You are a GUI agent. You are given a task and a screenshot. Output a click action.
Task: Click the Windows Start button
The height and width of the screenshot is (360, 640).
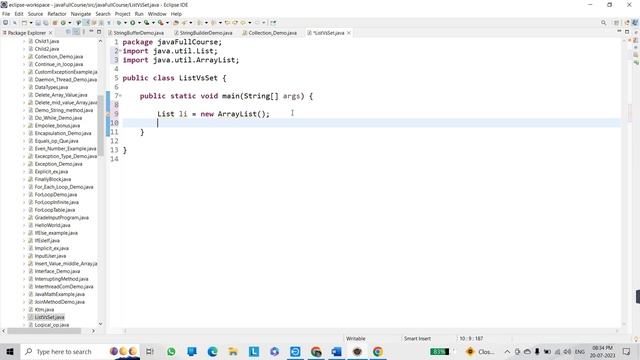point(10,351)
